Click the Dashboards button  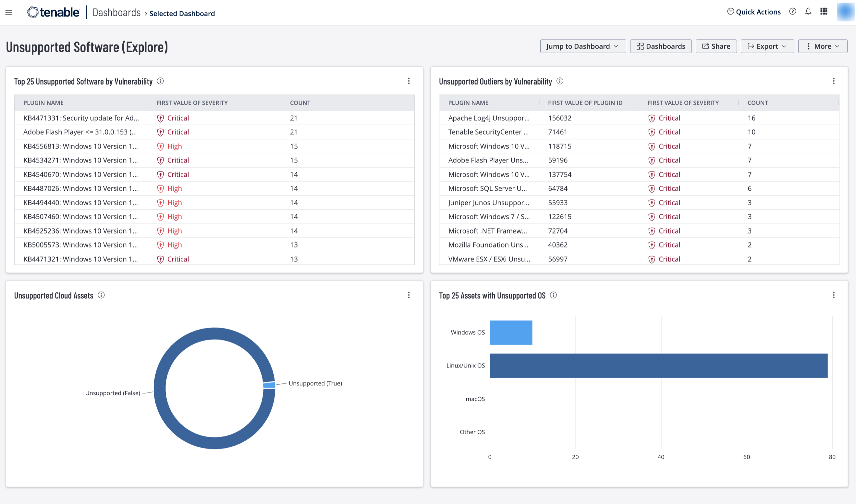[x=661, y=46]
